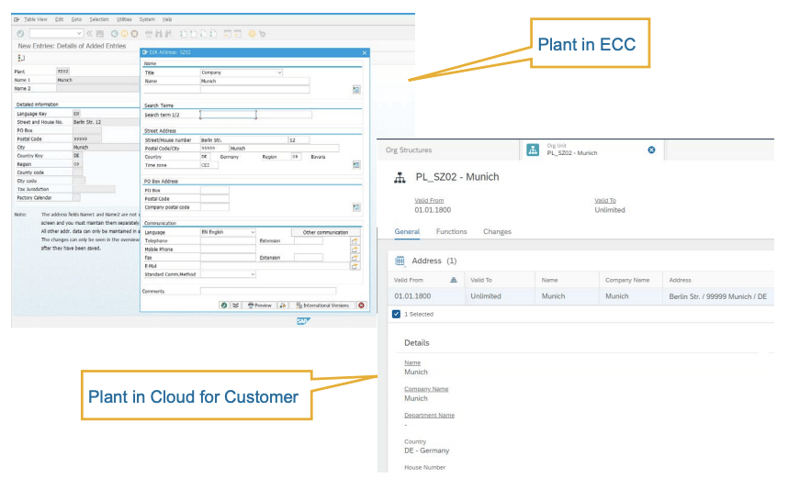The height and width of the screenshot is (478, 800).
Task: Click the Preview button
Action: pyautogui.click(x=260, y=305)
